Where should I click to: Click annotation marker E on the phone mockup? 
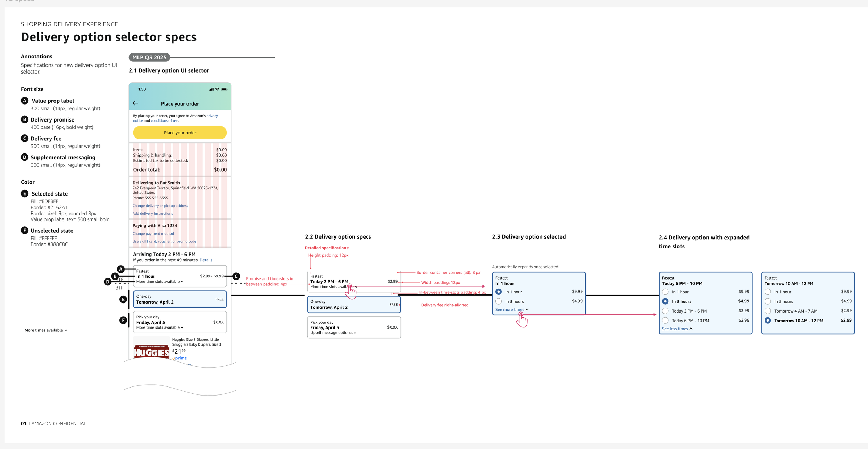coord(123,299)
